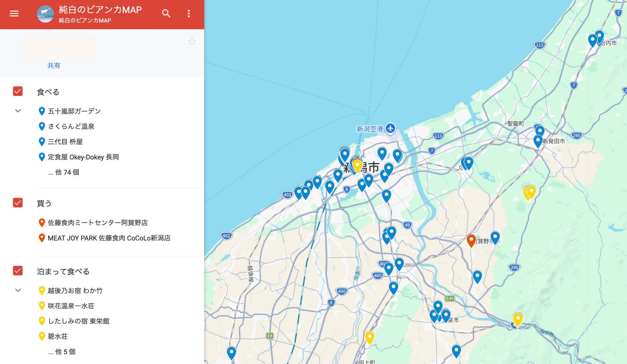Viewport: 627px width, 364px height.
Task: Click the orange pin near 阿賀野 on map
Action: 471,240
